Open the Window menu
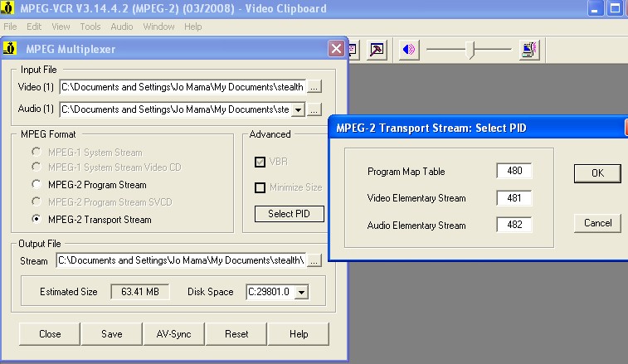Image resolution: width=628 pixels, height=364 pixels. (158, 27)
